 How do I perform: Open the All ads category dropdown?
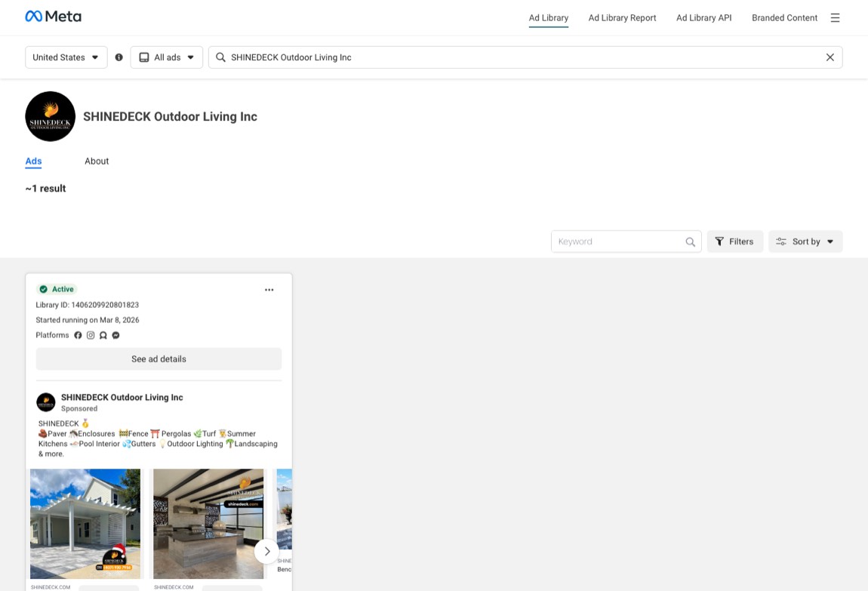click(x=167, y=57)
